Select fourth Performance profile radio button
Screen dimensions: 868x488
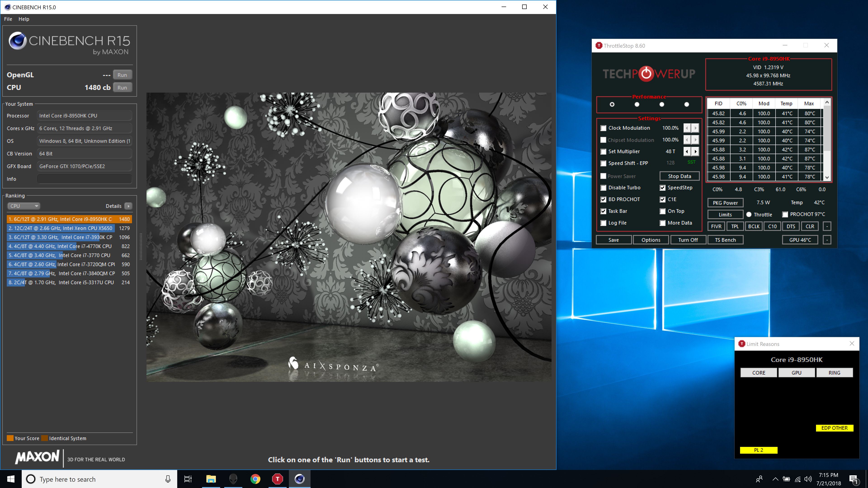tap(687, 104)
